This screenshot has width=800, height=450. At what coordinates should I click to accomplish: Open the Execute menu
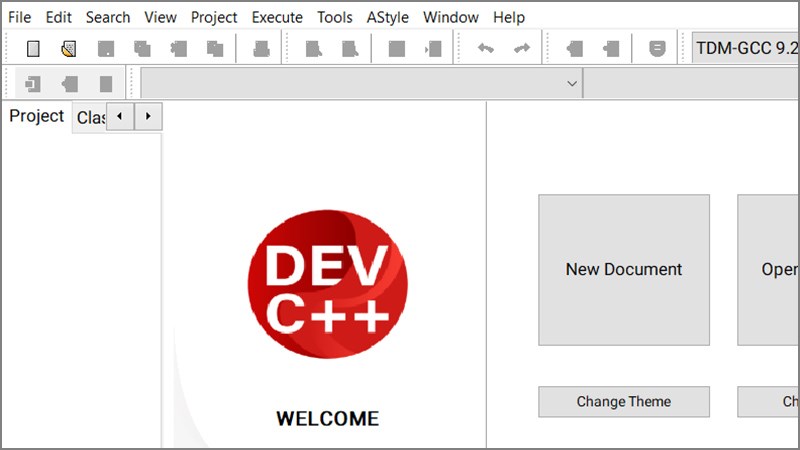pos(277,17)
